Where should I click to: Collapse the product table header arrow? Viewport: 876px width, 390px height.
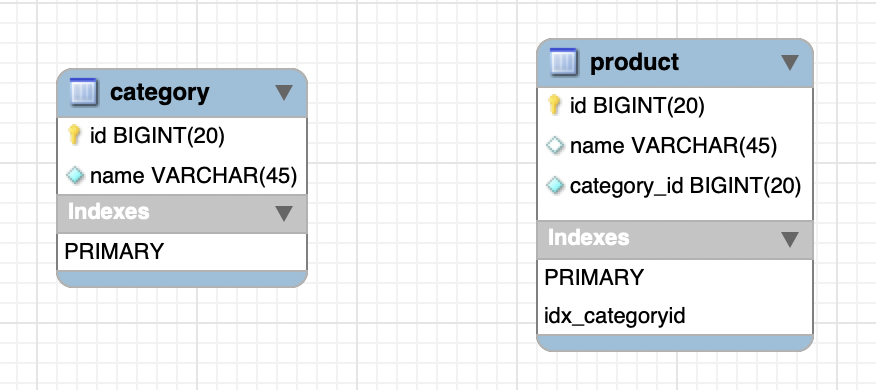[x=789, y=63]
